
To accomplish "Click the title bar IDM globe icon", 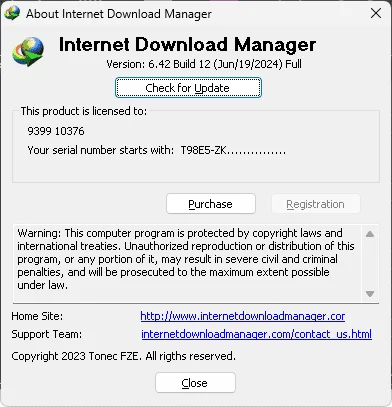I will click(12, 13).
